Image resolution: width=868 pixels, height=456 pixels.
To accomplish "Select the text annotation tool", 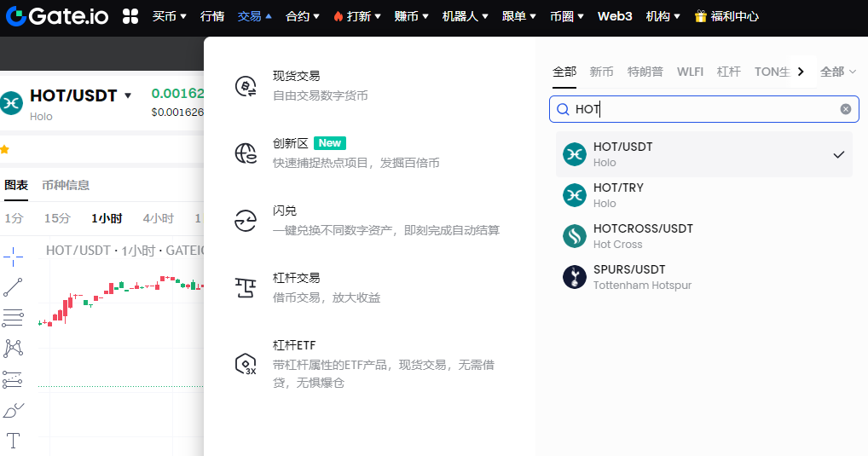I will coord(13,441).
